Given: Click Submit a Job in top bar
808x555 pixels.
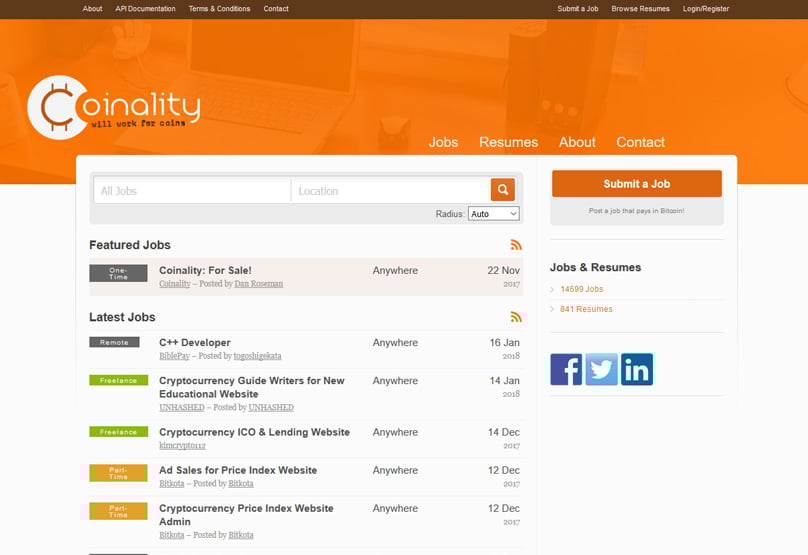Looking at the screenshot, I should tap(578, 9).
